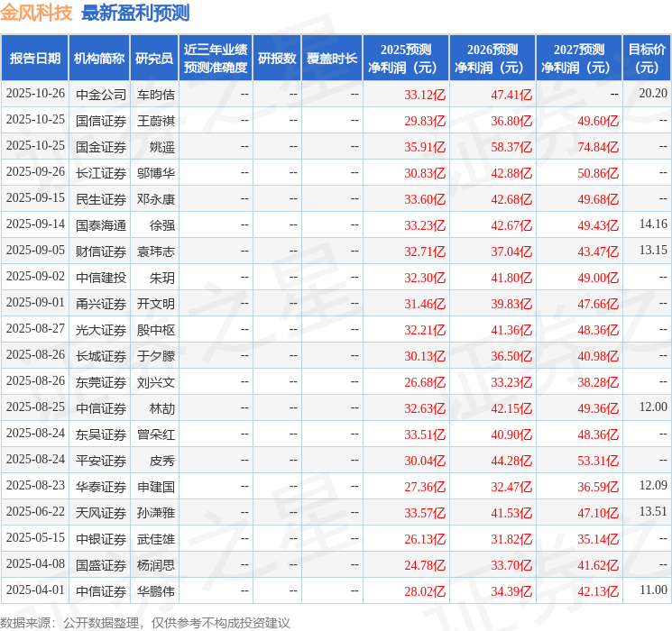Click the 数据来源 footer note
Image resolution: width=672 pixels, height=631 pixels.
[144, 622]
